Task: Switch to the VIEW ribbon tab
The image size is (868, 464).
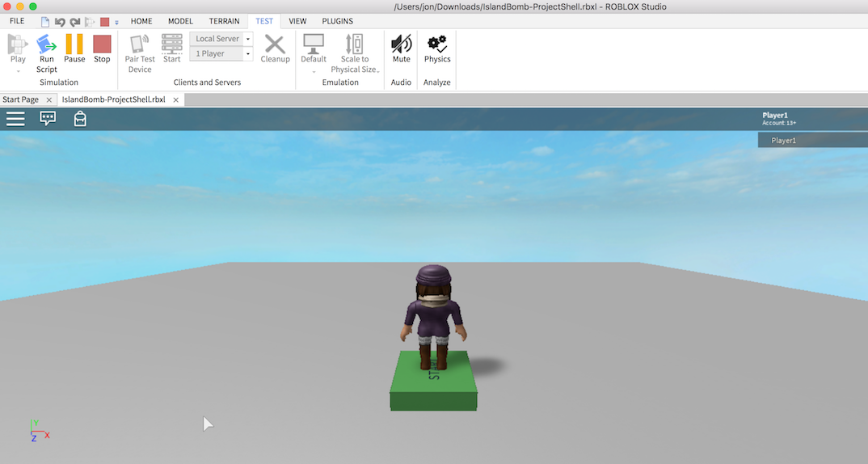Action: pyautogui.click(x=297, y=21)
